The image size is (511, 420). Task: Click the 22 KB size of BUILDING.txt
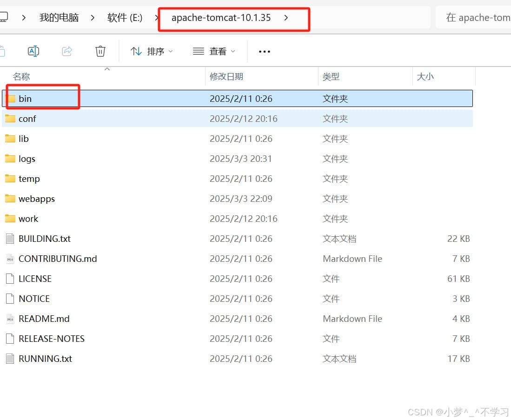458,239
